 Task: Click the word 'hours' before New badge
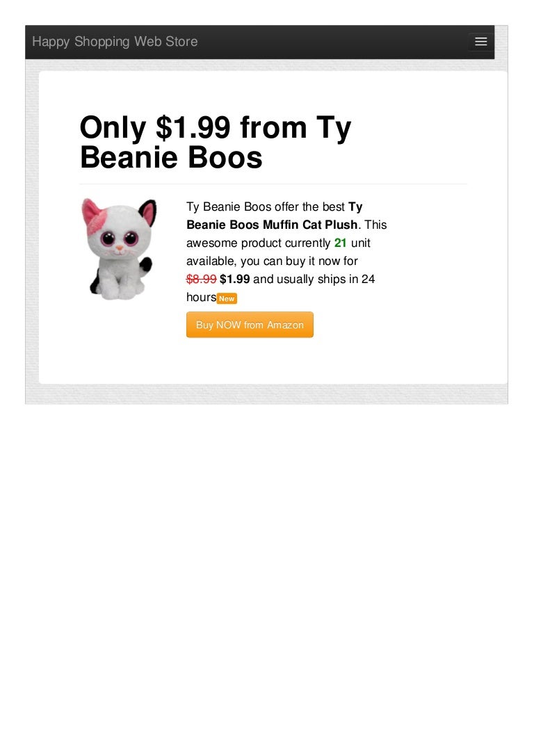[x=202, y=298]
